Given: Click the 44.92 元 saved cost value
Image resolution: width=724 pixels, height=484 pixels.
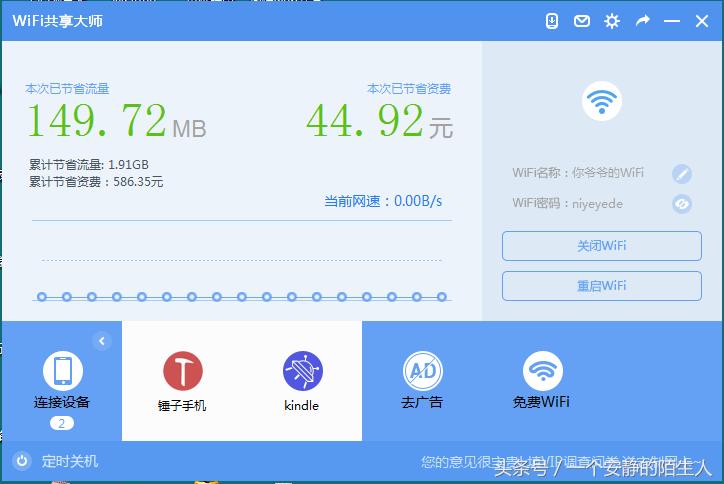Looking at the screenshot, I should click(x=379, y=121).
